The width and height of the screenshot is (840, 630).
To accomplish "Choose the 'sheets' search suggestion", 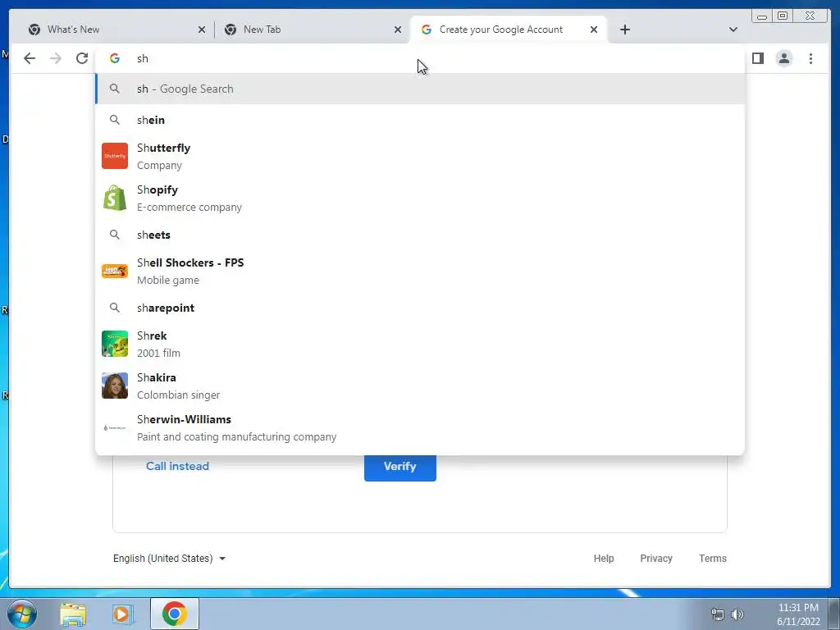I will tap(420, 235).
